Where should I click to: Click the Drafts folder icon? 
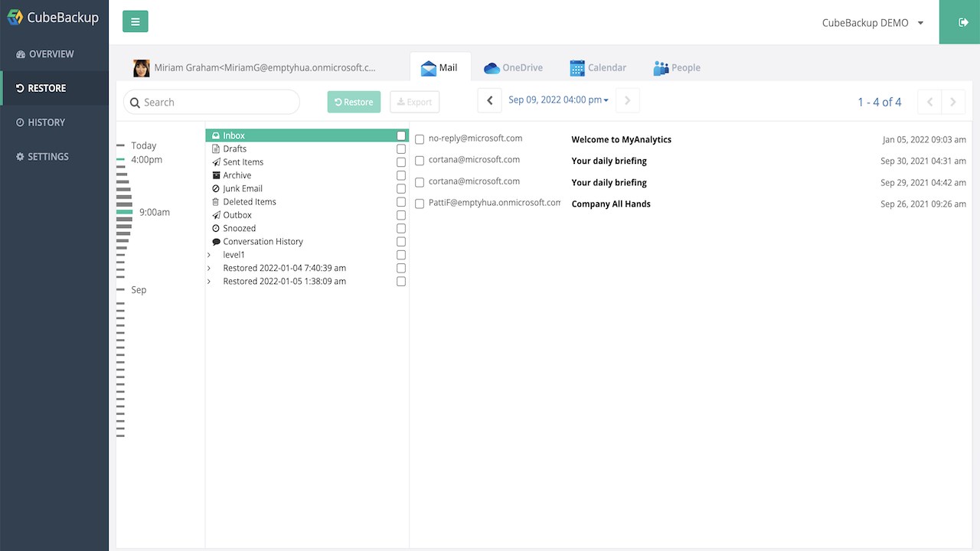216,149
